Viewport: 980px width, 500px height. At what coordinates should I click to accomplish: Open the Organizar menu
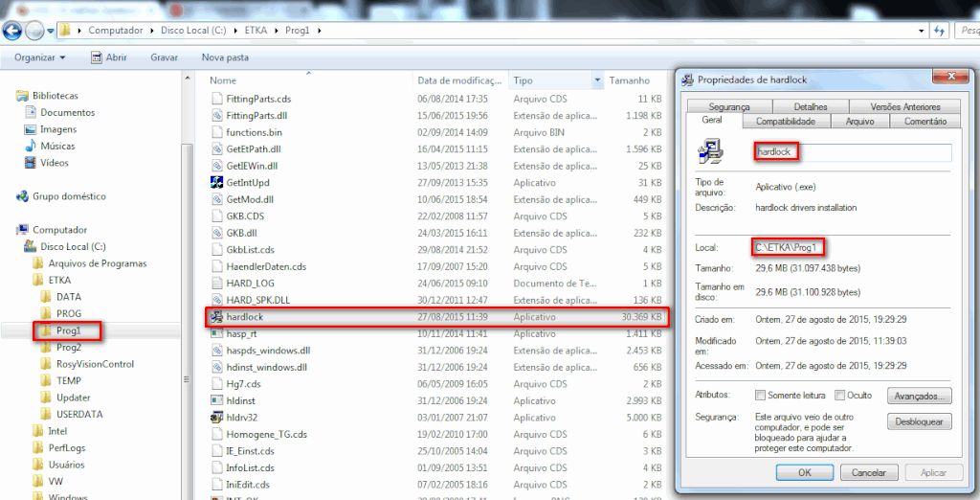[40, 57]
